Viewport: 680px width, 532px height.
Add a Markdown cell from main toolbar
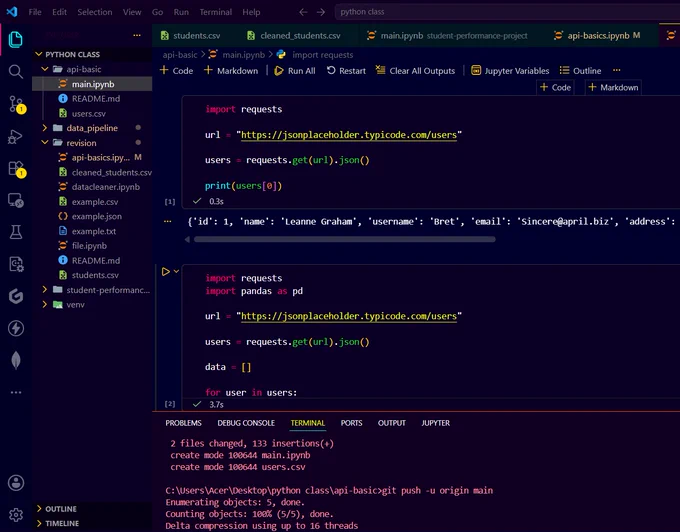tap(231, 71)
